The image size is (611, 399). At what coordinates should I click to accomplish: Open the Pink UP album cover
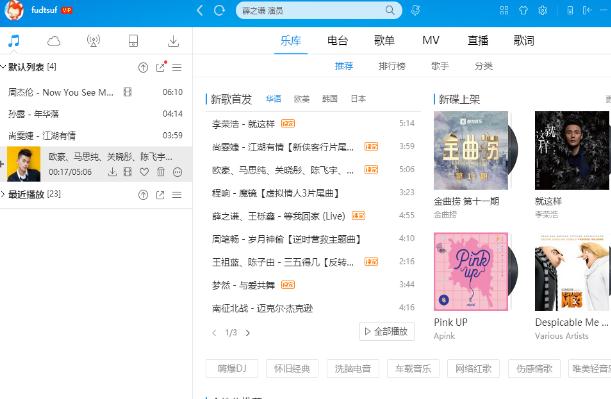[x=471, y=272]
